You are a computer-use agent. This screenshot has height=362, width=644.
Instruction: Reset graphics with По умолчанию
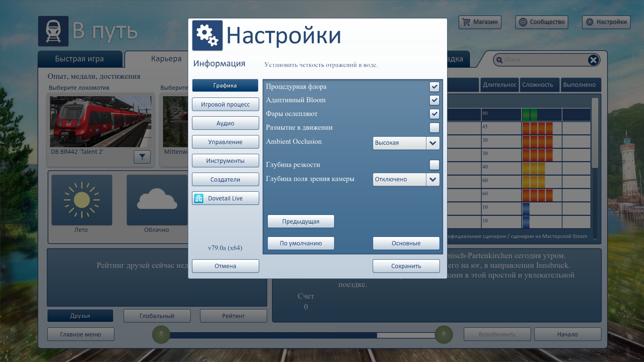(301, 243)
